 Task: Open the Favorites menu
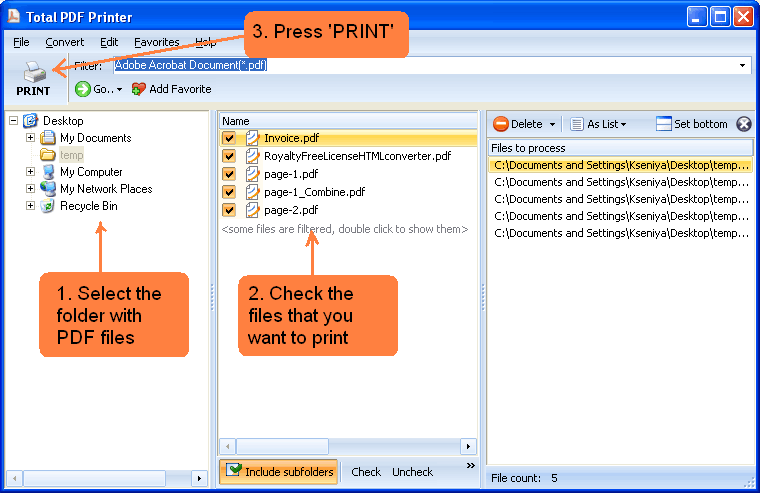(x=157, y=42)
